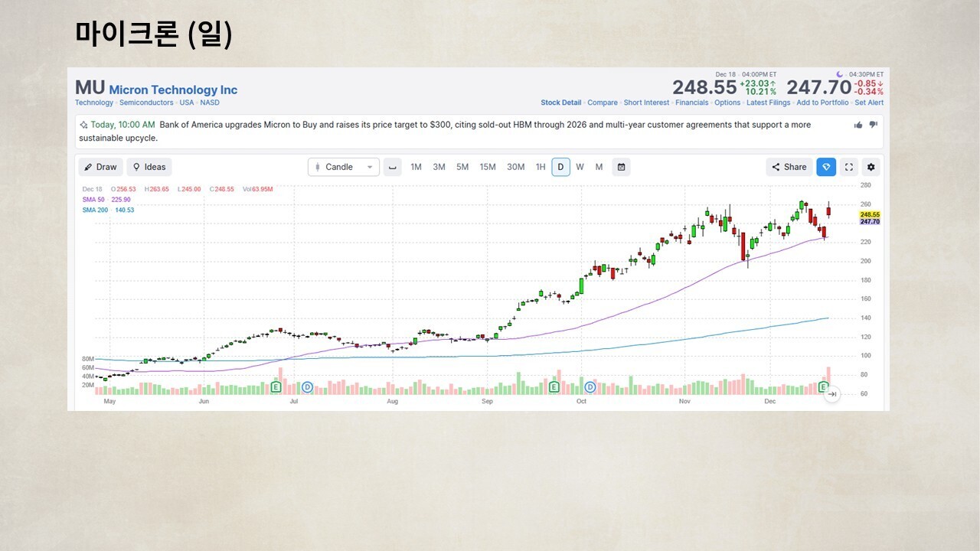980x551 pixels.
Task: Click the Share chart button
Action: pyautogui.click(x=789, y=167)
